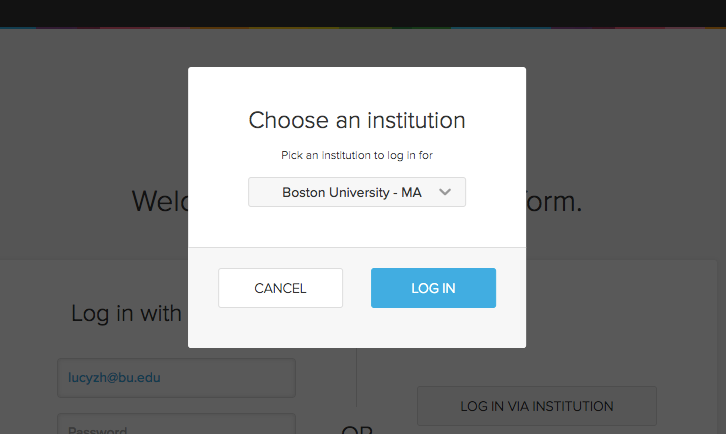
Task: Focus the email field showing lucyzh@bu.edu
Action: [176, 378]
